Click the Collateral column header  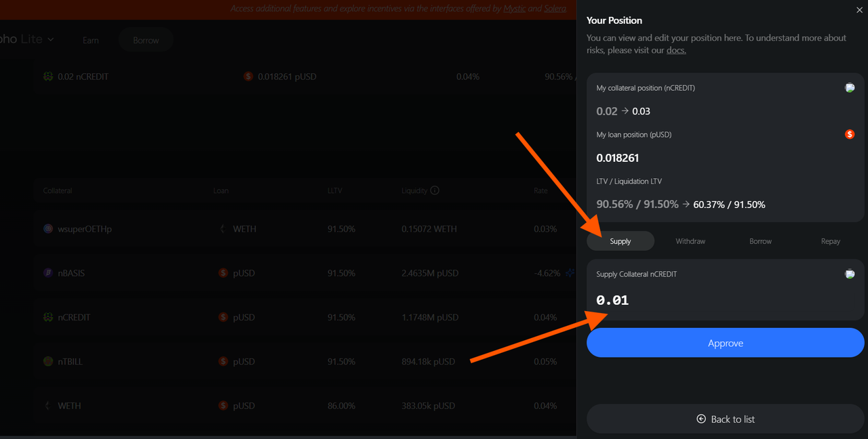[x=58, y=191]
